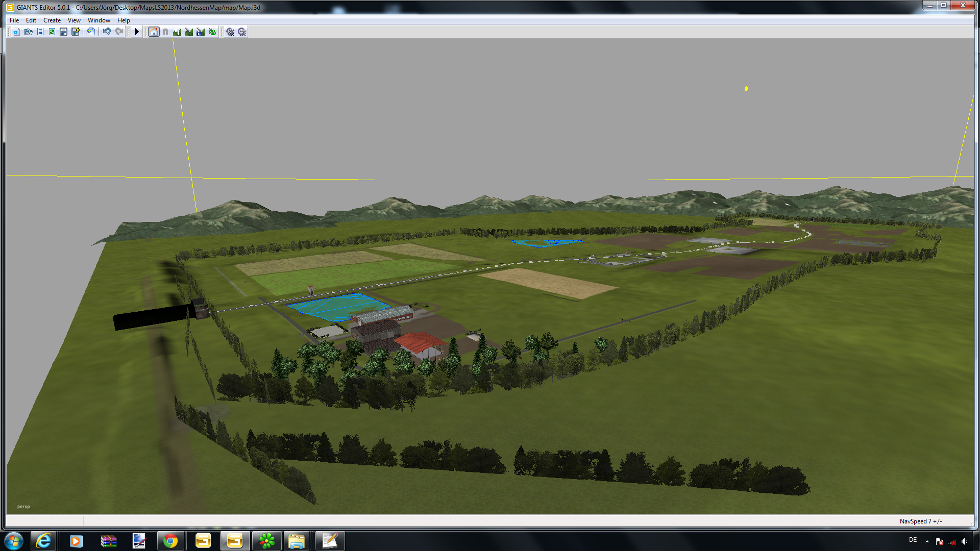
Task: Click the Save As icon with star
Action: pyautogui.click(x=76, y=32)
